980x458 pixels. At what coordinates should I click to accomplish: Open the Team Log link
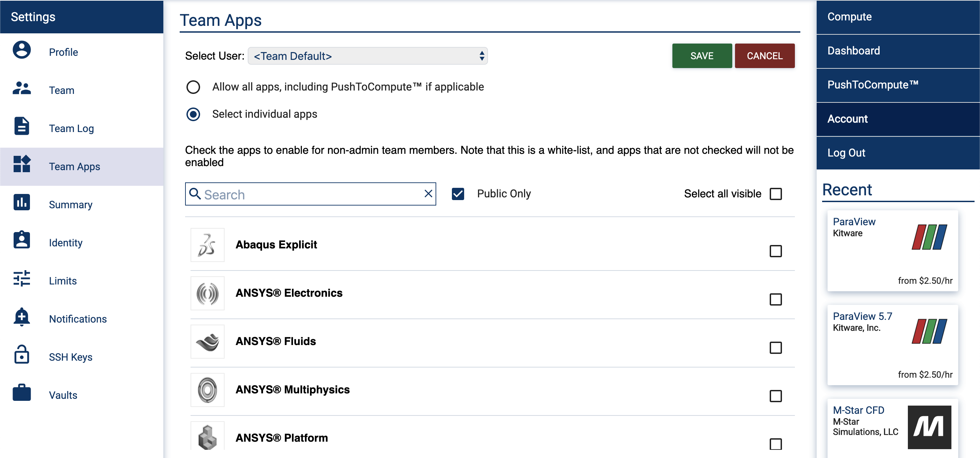click(71, 129)
